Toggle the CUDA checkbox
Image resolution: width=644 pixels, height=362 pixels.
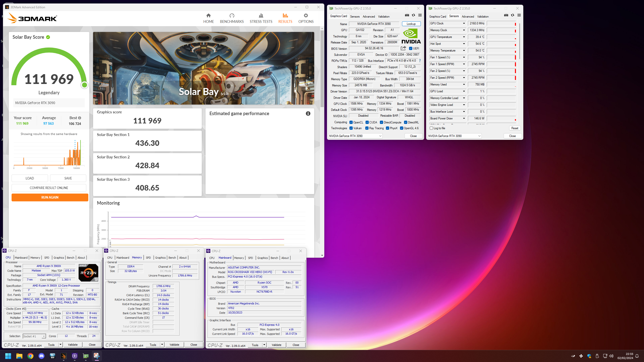tap(367, 122)
